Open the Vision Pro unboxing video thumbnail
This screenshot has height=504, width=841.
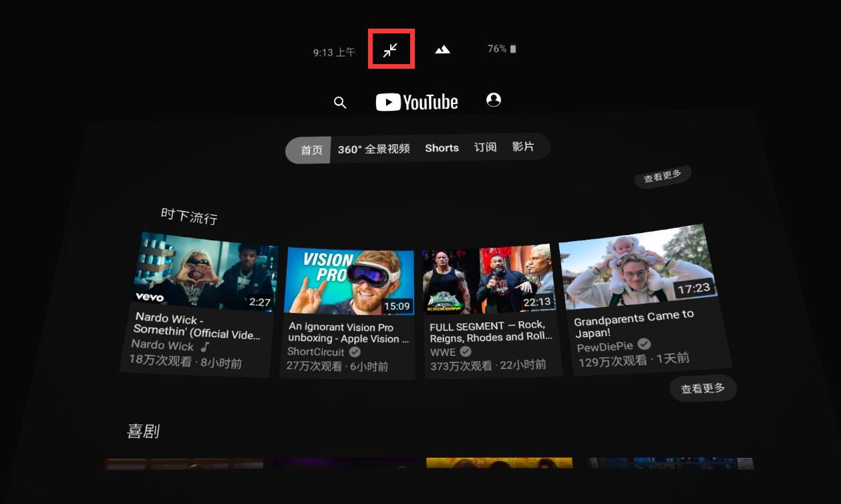click(349, 281)
